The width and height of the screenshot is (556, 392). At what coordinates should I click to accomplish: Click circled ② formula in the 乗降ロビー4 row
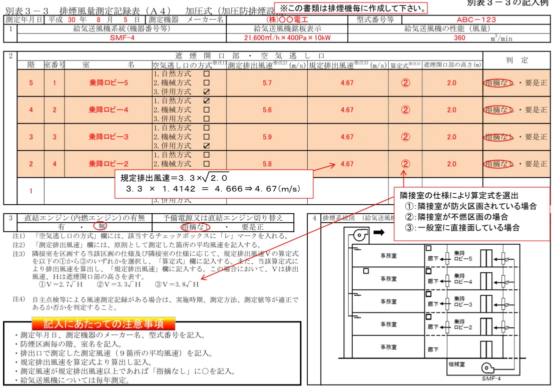coord(405,110)
